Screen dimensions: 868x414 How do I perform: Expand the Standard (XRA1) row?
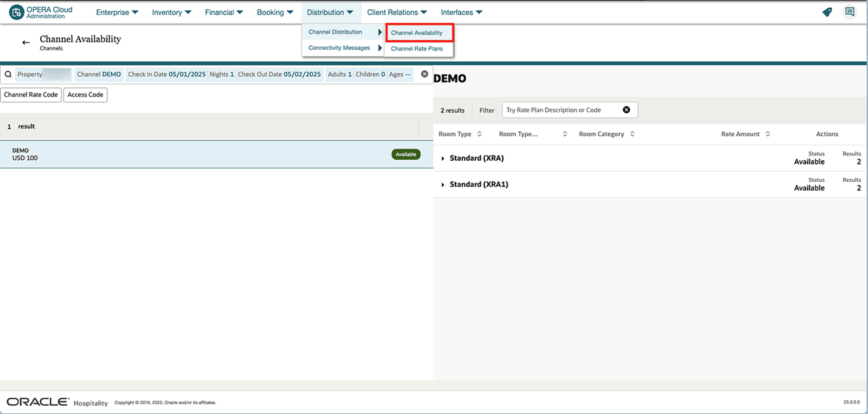[x=443, y=185]
